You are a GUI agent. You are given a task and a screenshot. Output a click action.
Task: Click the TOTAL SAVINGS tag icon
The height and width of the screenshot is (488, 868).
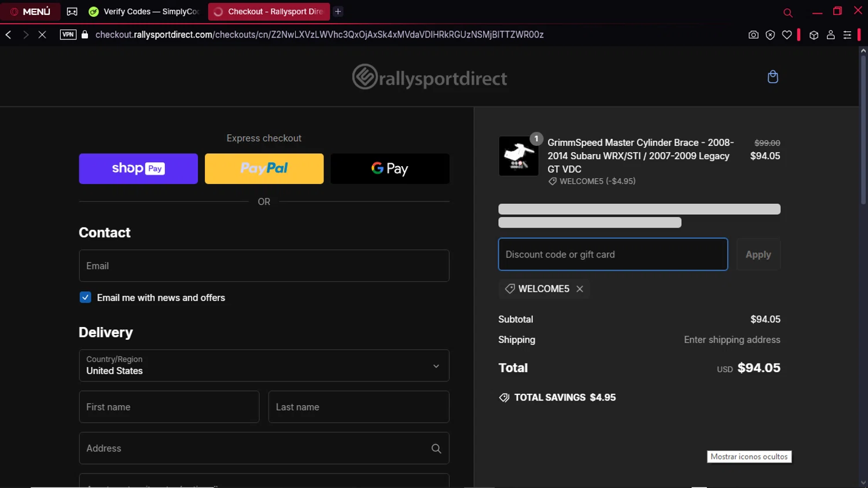(x=504, y=398)
